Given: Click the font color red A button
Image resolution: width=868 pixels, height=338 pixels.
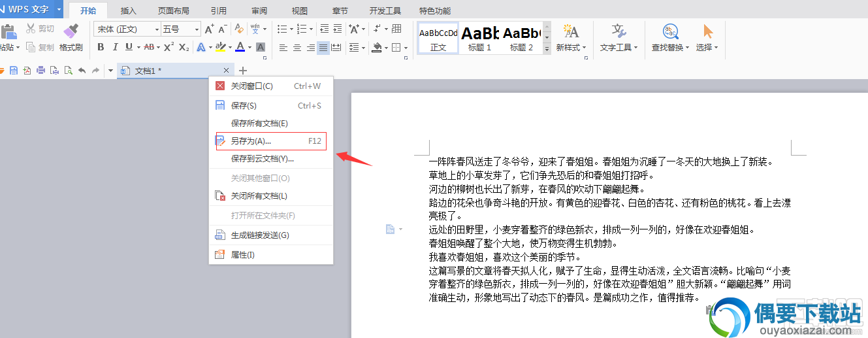Looking at the screenshot, I should [x=240, y=47].
